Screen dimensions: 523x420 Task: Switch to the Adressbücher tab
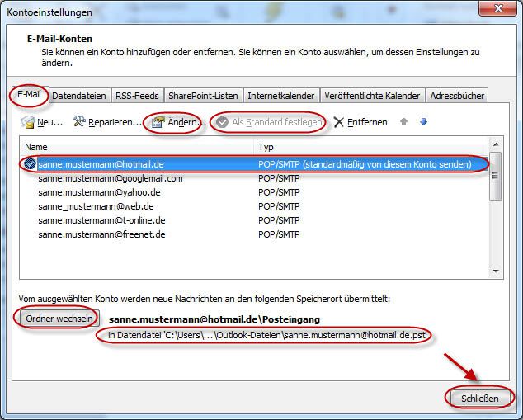[457, 96]
